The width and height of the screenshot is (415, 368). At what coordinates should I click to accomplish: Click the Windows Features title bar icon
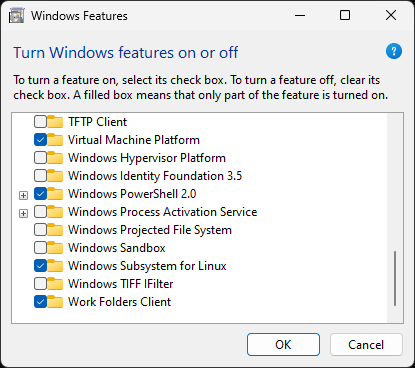click(16, 16)
